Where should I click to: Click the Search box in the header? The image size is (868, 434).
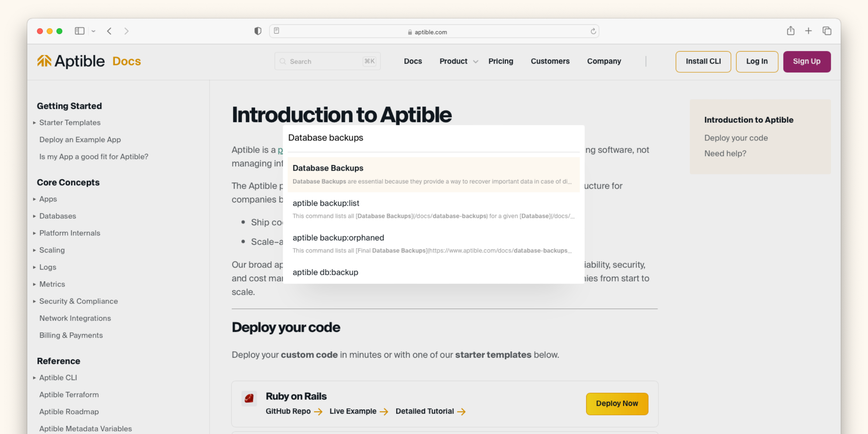pyautogui.click(x=328, y=61)
